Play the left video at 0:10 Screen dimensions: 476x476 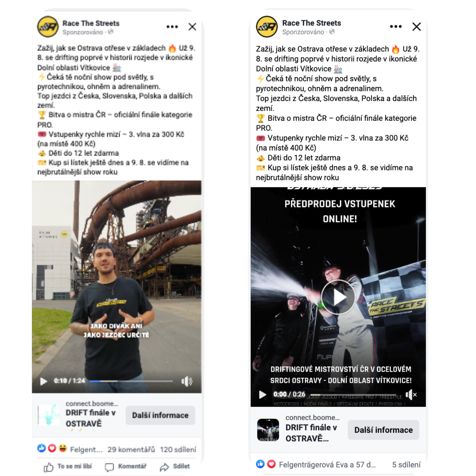pyautogui.click(x=43, y=381)
